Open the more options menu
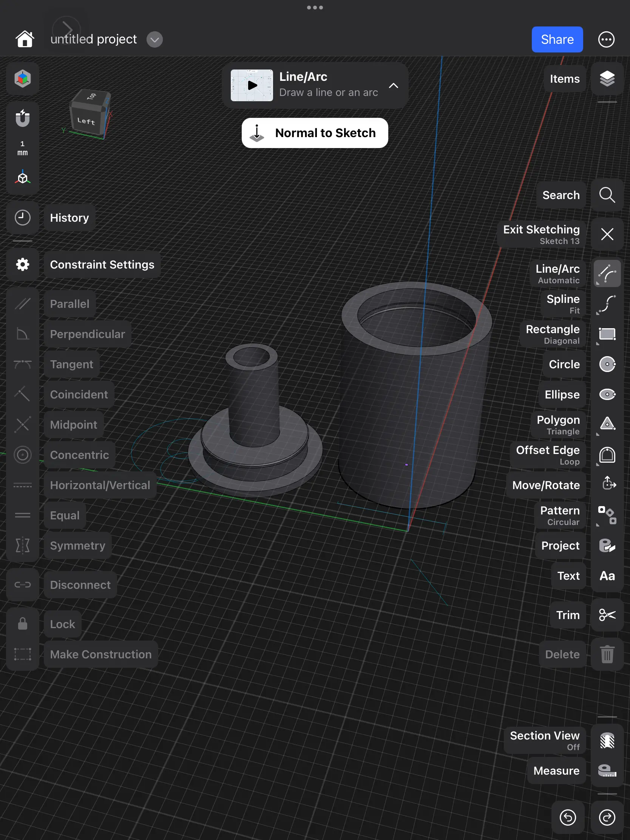The width and height of the screenshot is (630, 840). click(606, 39)
